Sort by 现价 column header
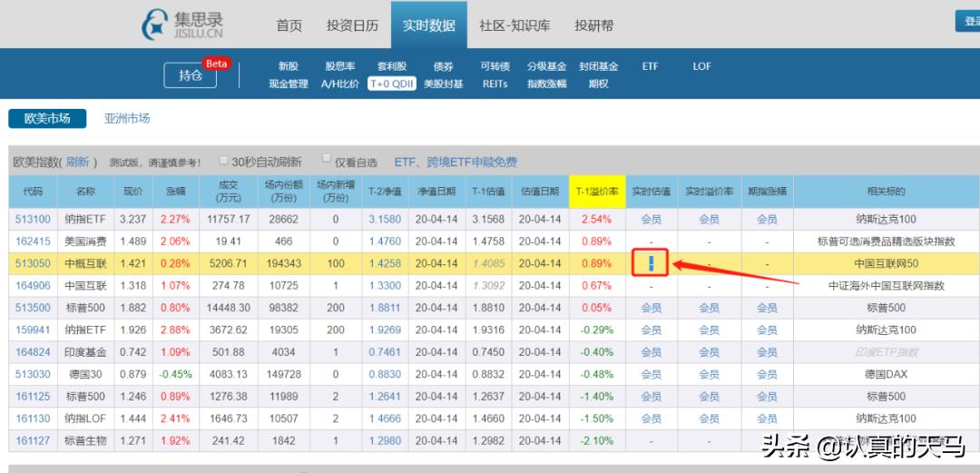980x473 pixels. click(133, 192)
